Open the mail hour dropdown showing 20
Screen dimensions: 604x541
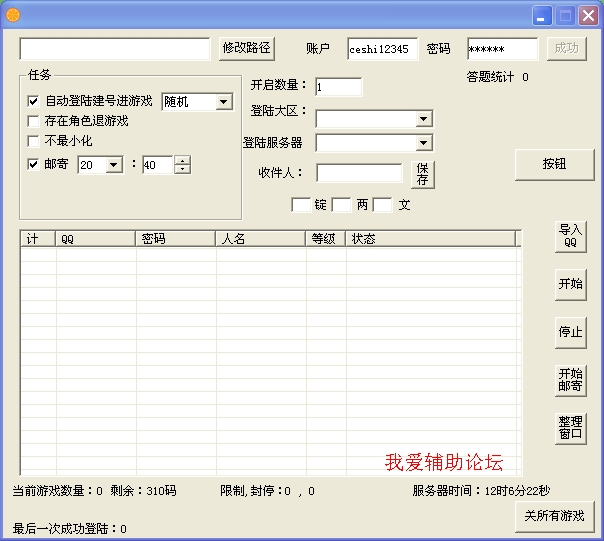click(x=114, y=165)
